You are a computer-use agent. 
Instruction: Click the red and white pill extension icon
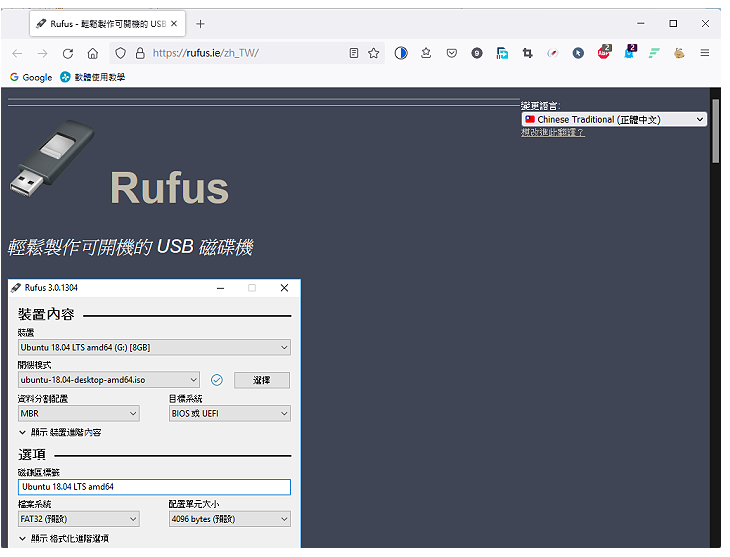pyautogui.click(x=553, y=54)
